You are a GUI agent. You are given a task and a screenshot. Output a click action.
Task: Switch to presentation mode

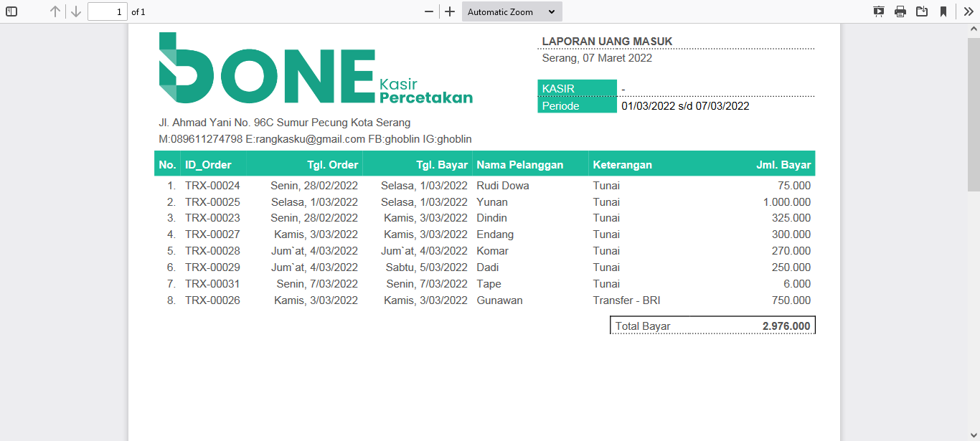coord(878,11)
